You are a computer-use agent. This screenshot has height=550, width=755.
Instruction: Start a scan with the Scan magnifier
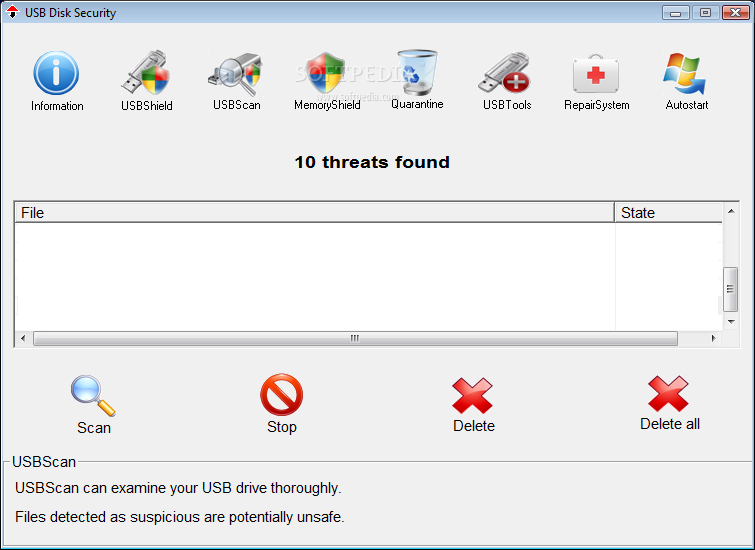click(x=94, y=405)
